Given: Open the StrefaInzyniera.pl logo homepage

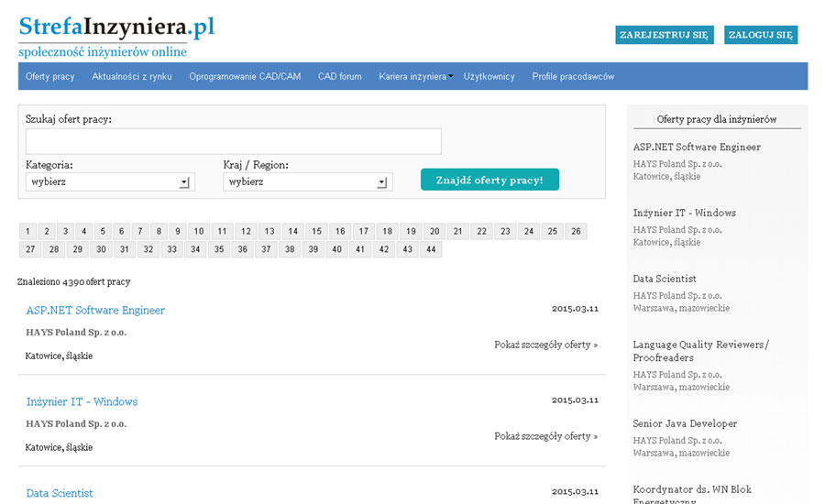Looking at the screenshot, I should pos(116,27).
